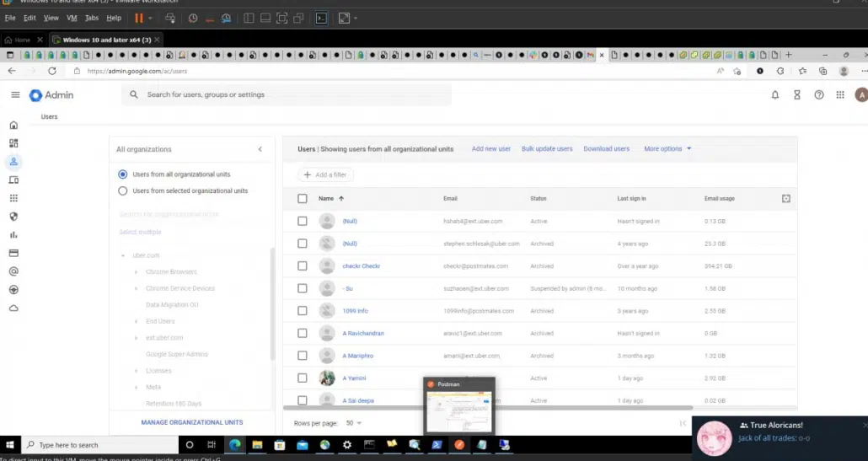Click MANAGE ORGANIZATIONAL UNITS link
Image resolution: width=868 pixels, height=461 pixels.
click(192, 422)
